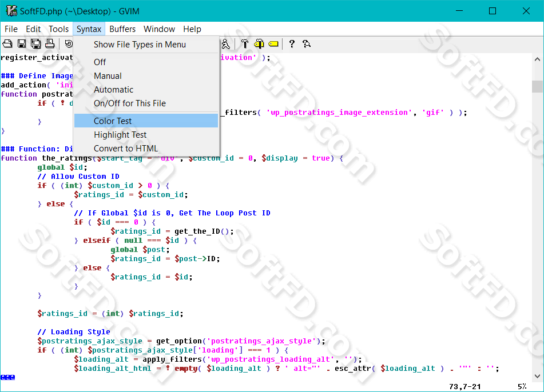
Task: Click the vertical scrollbar thumb
Action: (537, 86)
